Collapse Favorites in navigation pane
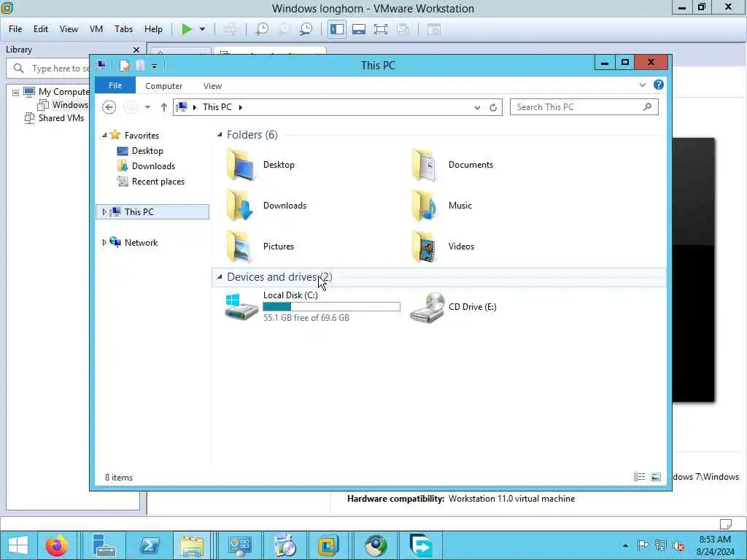The height and width of the screenshot is (560, 747). point(104,136)
